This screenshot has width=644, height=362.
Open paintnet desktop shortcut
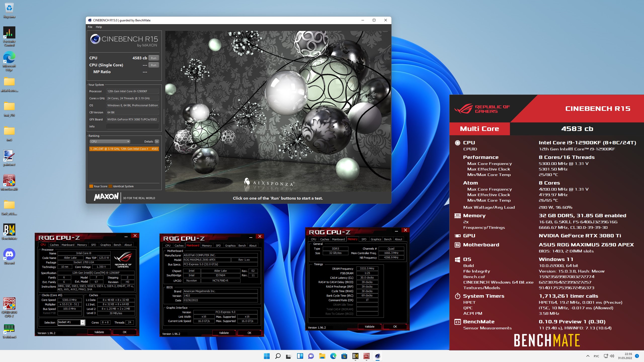9,158
